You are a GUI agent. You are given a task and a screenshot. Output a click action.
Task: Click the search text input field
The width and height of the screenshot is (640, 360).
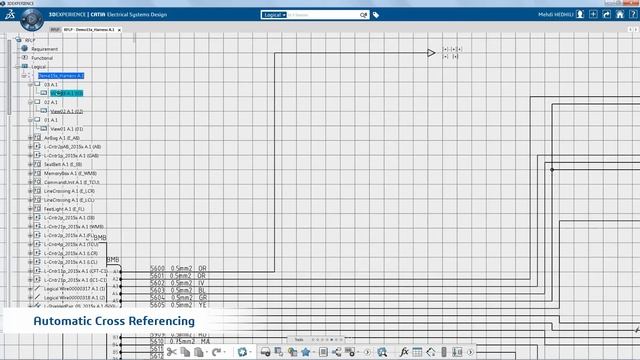pyautogui.click(x=322, y=15)
